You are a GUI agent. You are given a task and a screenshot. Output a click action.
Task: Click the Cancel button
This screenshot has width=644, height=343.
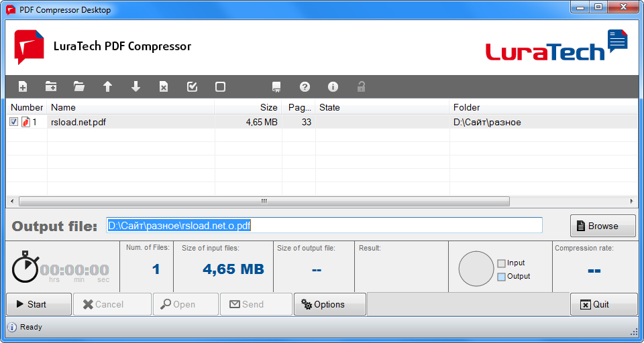click(112, 304)
